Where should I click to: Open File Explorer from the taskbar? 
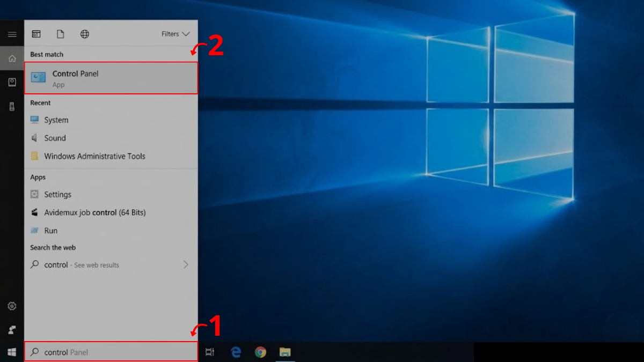[x=285, y=352]
